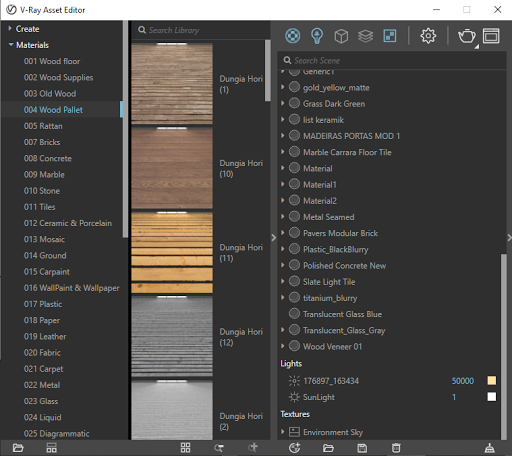Click the Search Library magnifier icon
Viewport: 512px width, 456px height.
coord(142,30)
